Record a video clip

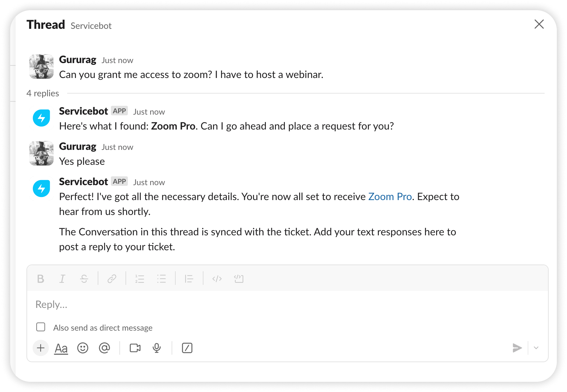tap(135, 348)
